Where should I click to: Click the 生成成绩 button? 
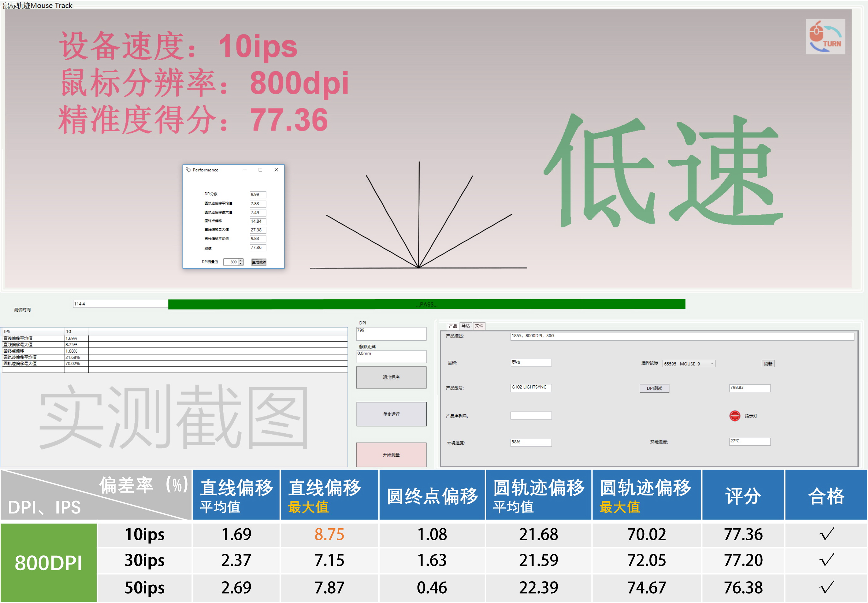(259, 261)
